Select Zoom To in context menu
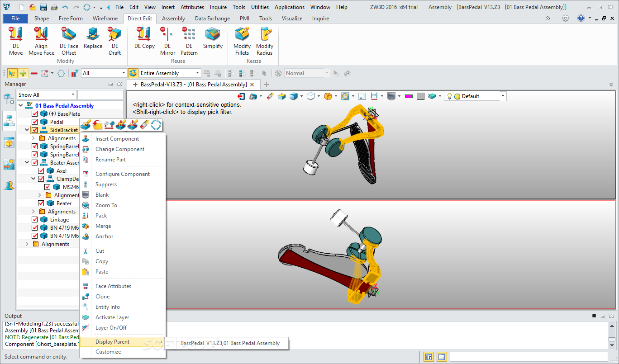619x364 pixels. tap(106, 205)
